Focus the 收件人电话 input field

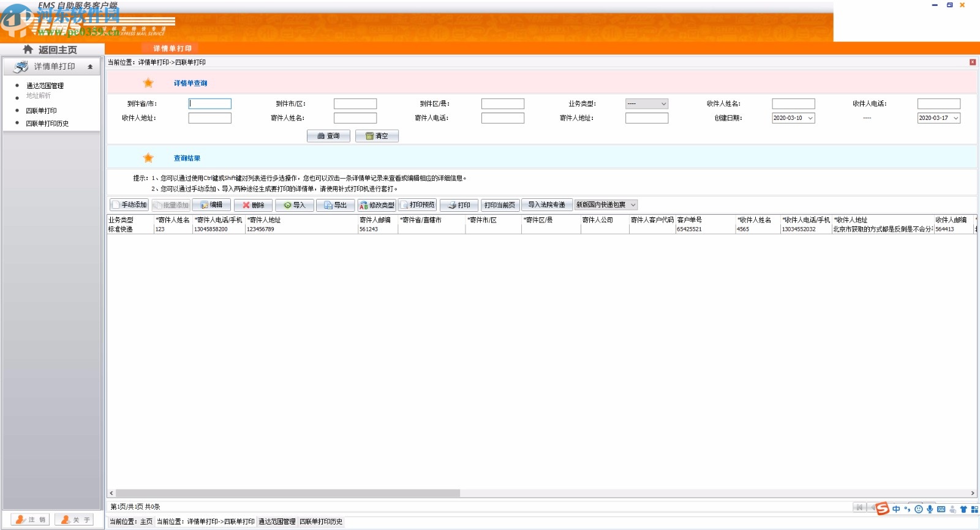[x=939, y=104]
